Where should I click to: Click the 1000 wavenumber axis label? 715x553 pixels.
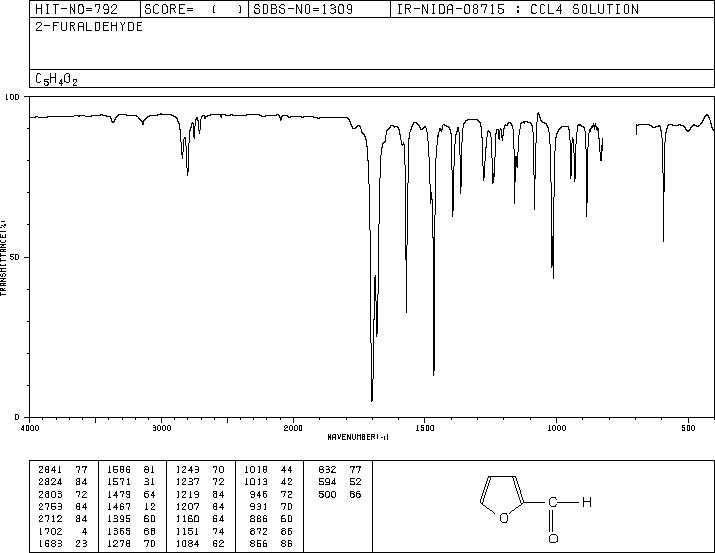coord(556,428)
